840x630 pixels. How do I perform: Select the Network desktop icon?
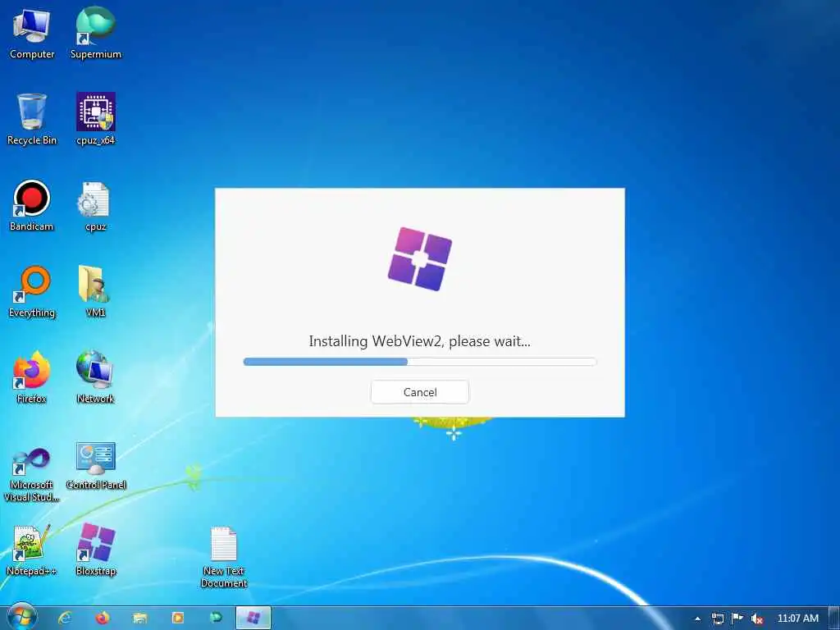95,377
